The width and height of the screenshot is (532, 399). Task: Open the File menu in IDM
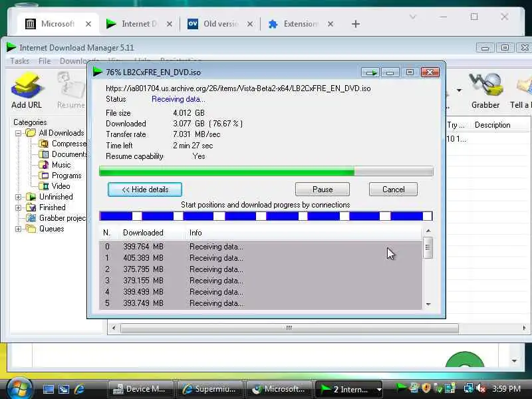coord(45,61)
